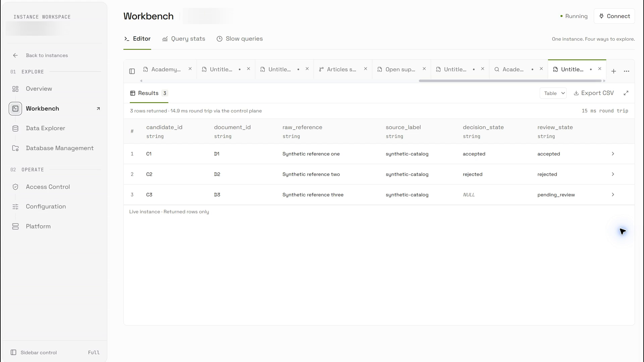Click the Running status indicator
Screen dimensions: 644x362
pyautogui.click(x=574, y=16)
